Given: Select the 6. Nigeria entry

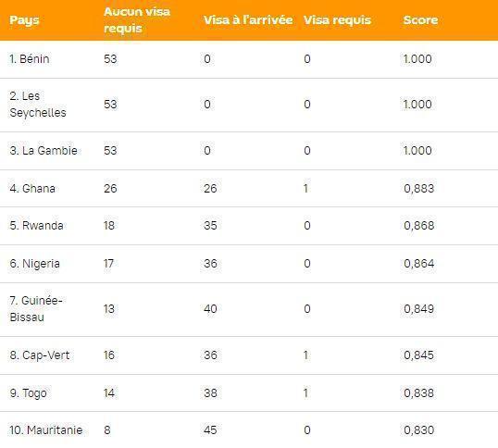Looking at the screenshot, I should [34, 264].
